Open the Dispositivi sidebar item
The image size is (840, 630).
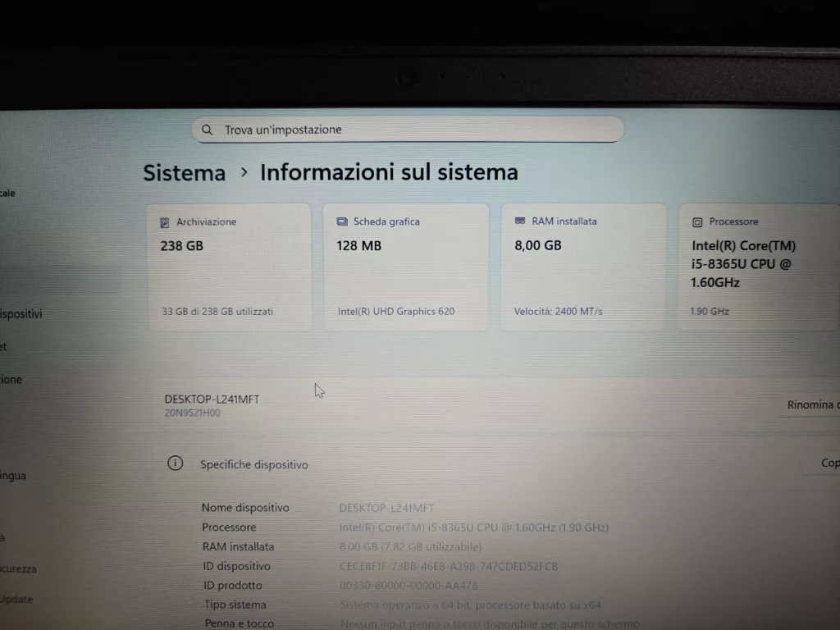click(x=21, y=314)
